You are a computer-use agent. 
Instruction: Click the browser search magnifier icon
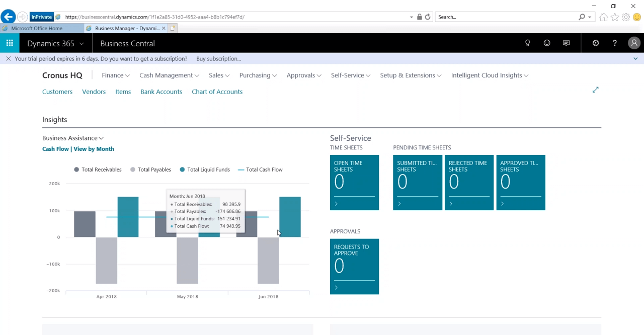click(x=582, y=17)
